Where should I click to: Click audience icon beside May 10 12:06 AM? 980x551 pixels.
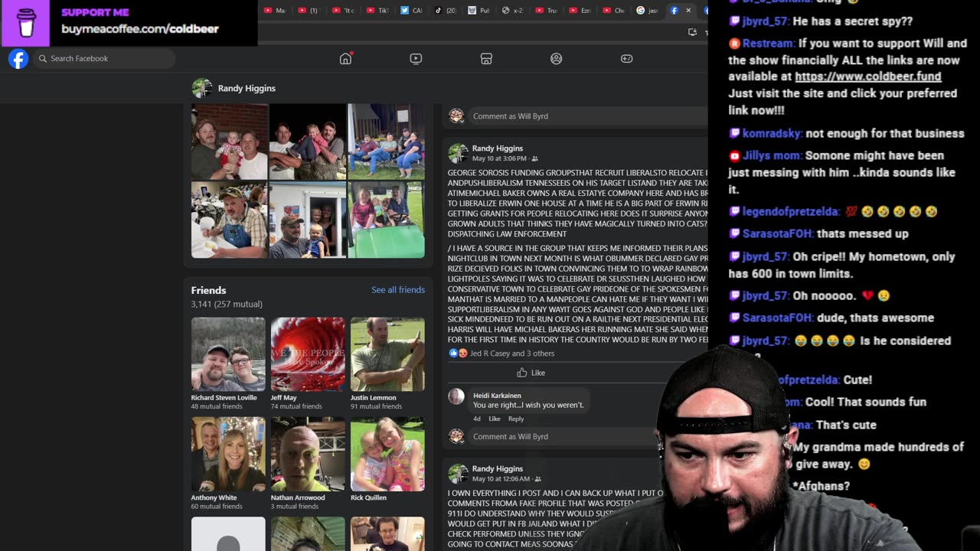click(x=537, y=479)
